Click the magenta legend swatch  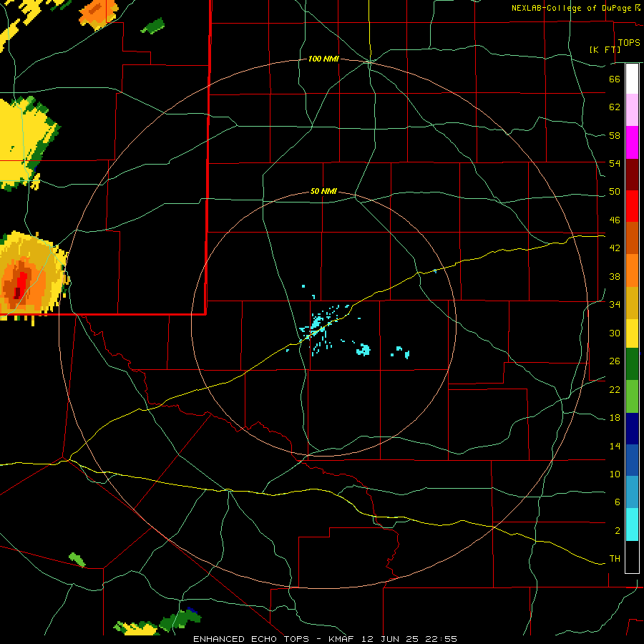coord(632,142)
